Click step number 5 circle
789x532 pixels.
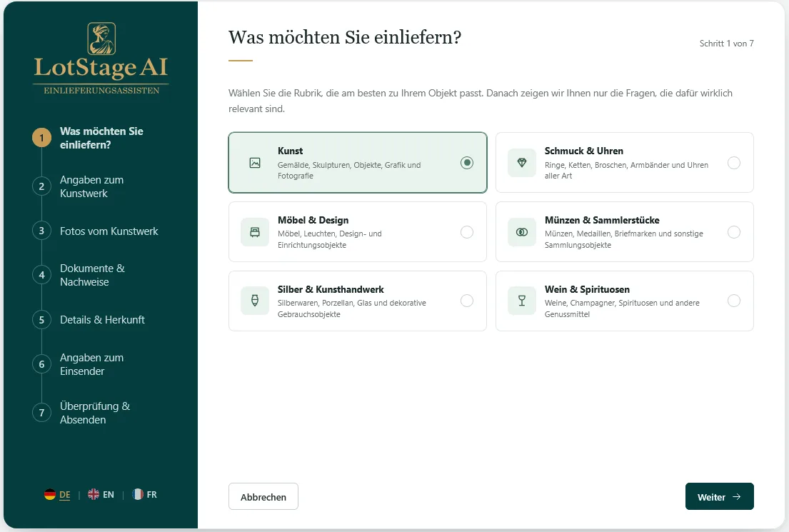(x=41, y=320)
